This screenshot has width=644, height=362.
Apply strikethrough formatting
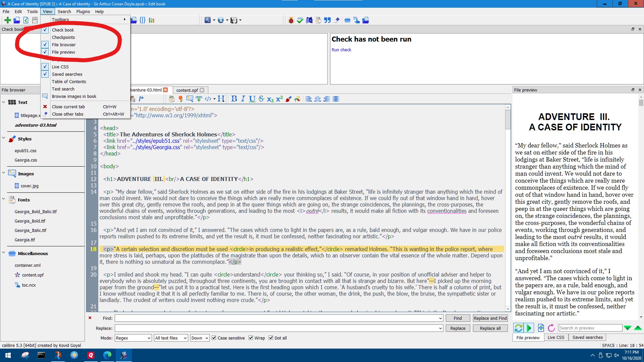(x=261, y=99)
